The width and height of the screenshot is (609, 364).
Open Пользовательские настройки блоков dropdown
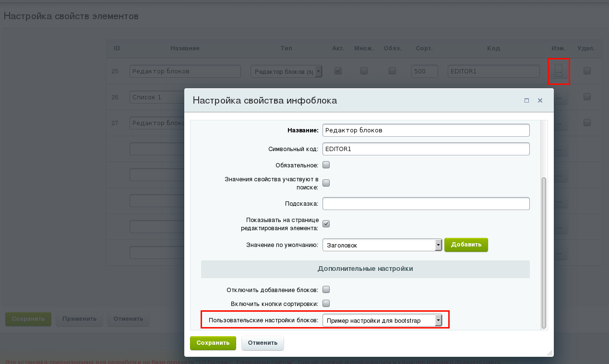[382, 320]
